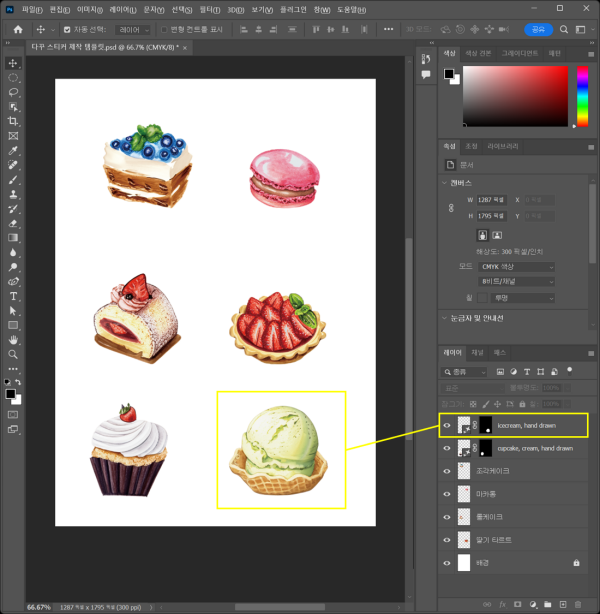Select the Move tool in toolbar
The image size is (600, 614).
pos(13,63)
